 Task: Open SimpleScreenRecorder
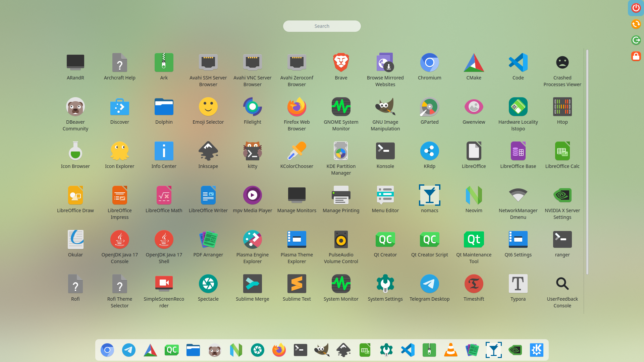(164, 291)
